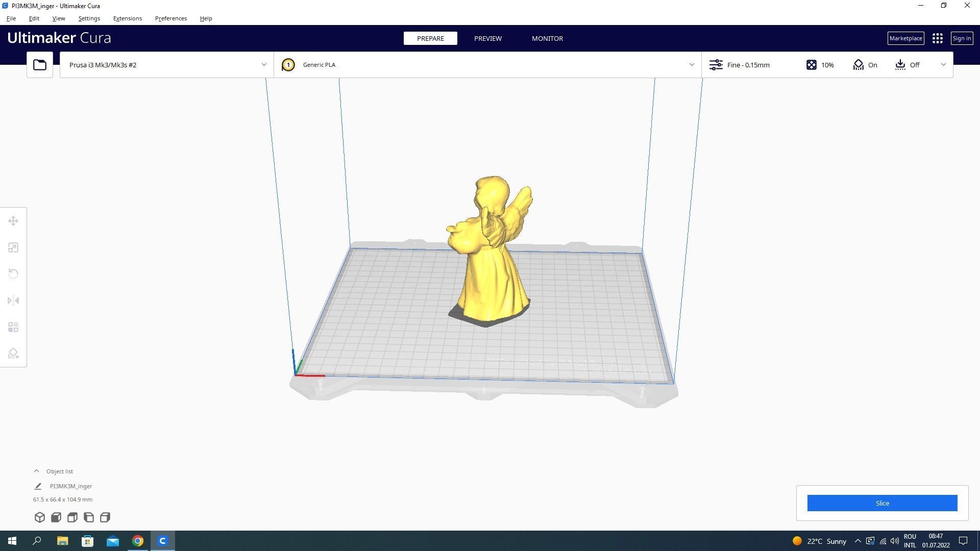Click volume icon in system tray

tap(895, 541)
